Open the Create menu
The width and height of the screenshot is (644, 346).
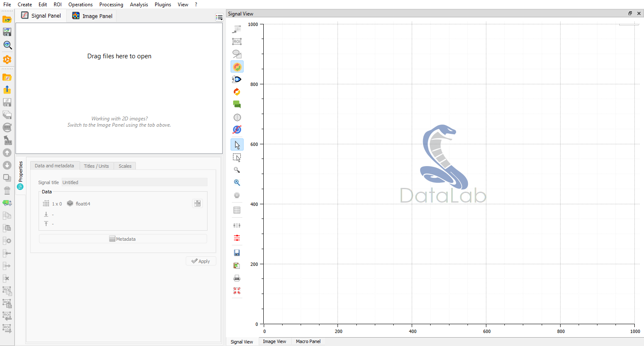25,5
